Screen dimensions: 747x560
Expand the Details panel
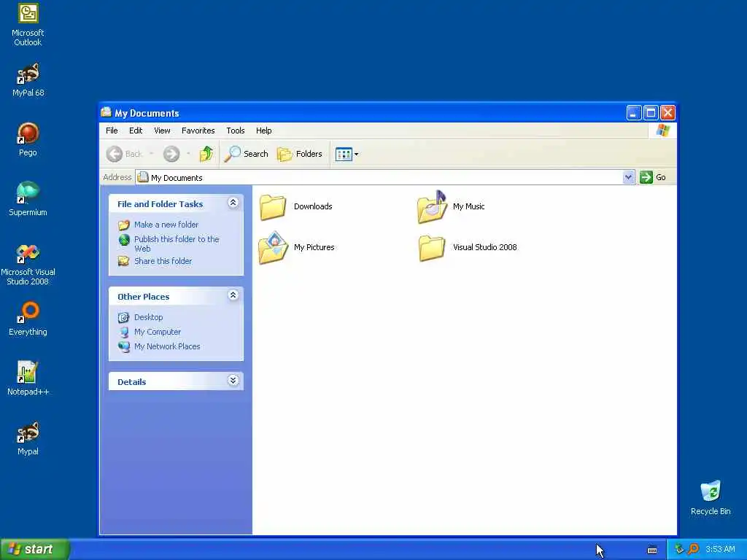(x=233, y=381)
